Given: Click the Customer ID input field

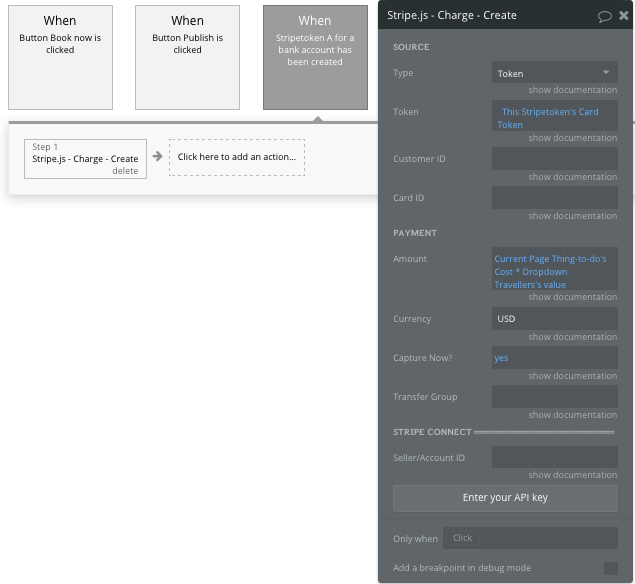Looking at the screenshot, I should point(554,158).
